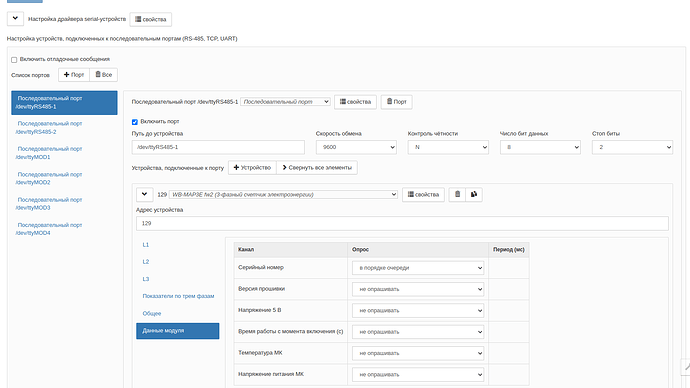Open polling dropdown for 'Напряжение питания МК'
This screenshot has width=690, height=388.
(x=418, y=374)
